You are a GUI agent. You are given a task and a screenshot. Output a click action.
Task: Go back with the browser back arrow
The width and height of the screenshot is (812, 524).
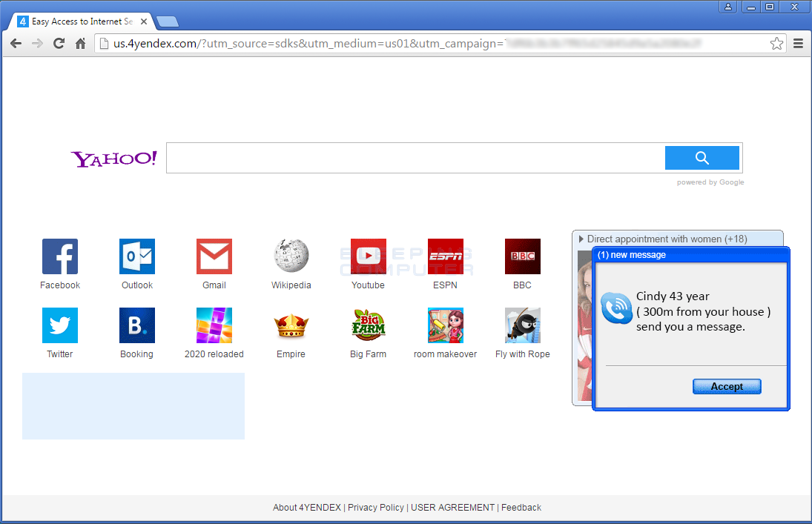16,44
